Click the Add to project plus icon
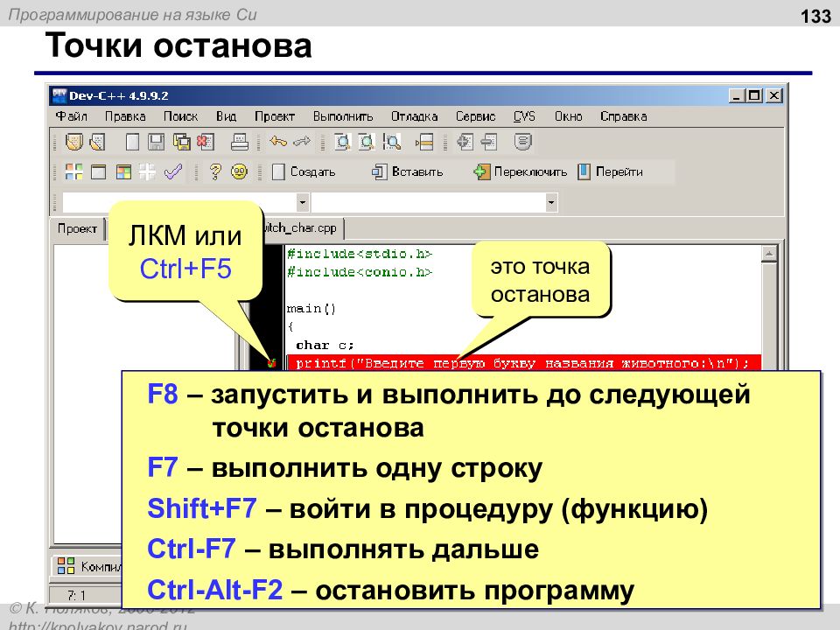 [465, 142]
